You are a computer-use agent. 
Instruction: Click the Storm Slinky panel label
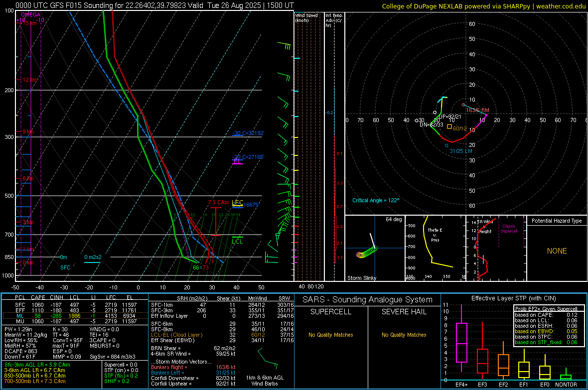click(x=361, y=278)
